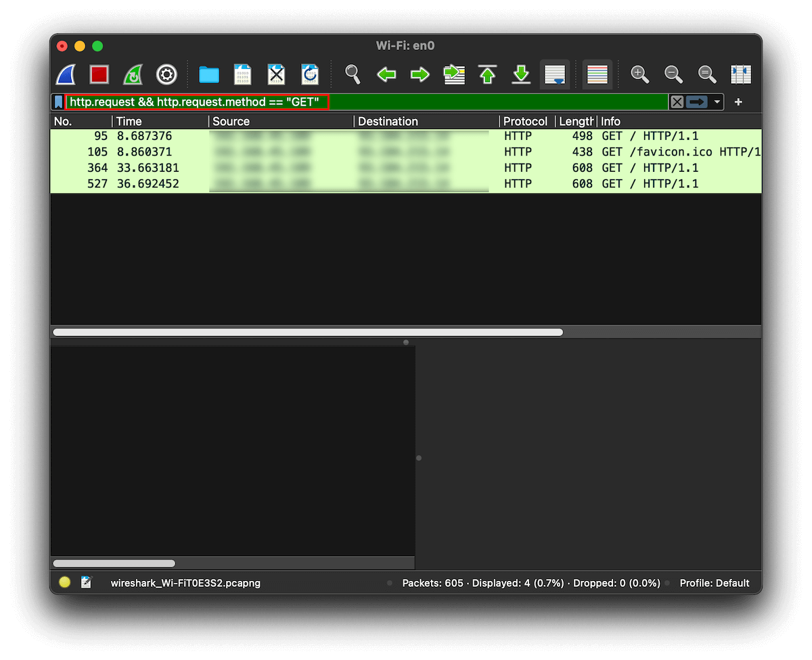Screen dimensions: 812x660
Task: Clear the display filter with the X button
Action: pyautogui.click(x=677, y=101)
